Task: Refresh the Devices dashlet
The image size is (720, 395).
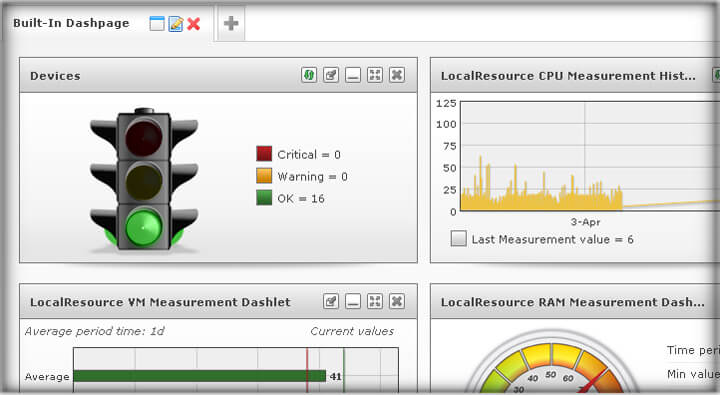Action: pos(309,75)
